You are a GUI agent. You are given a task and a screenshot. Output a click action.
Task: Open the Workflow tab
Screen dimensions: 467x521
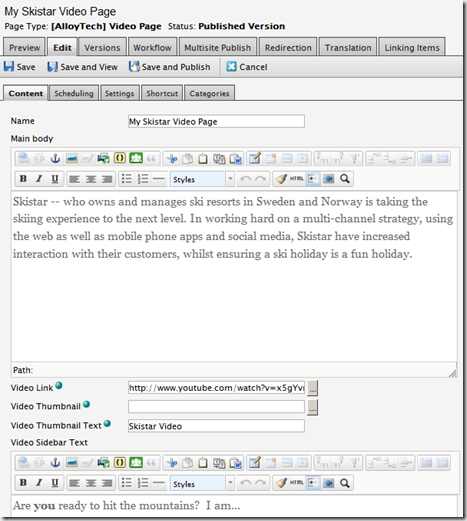coord(152,47)
